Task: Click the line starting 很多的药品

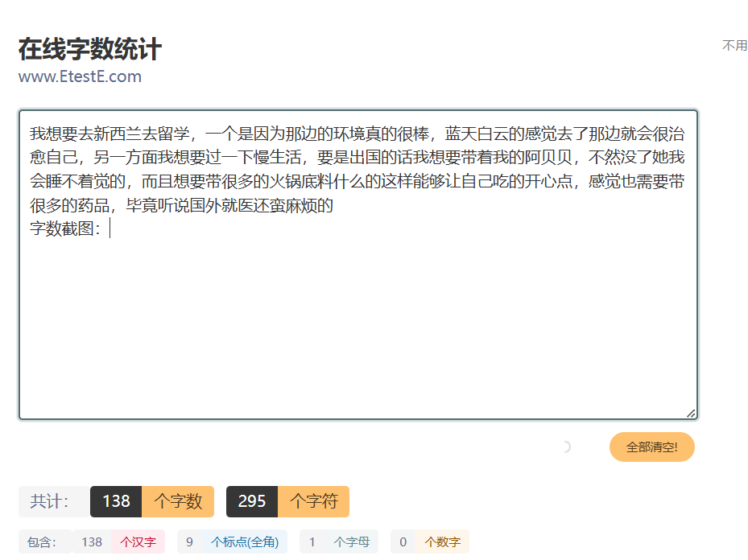Action: coord(181,205)
